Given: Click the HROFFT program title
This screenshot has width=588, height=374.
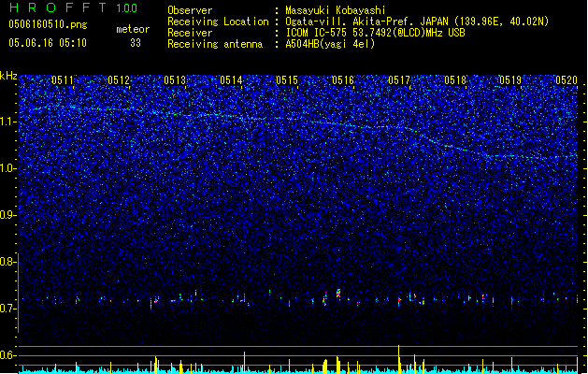Looking at the screenshot, I should [x=58, y=7].
